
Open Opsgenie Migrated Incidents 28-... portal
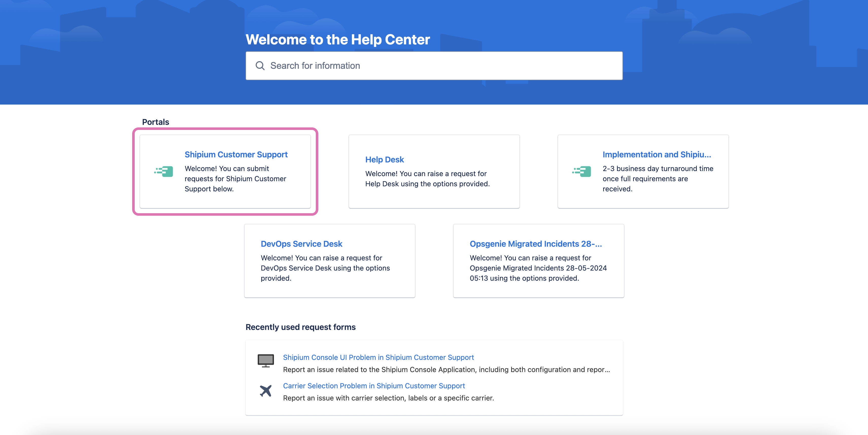coord(536,244)
